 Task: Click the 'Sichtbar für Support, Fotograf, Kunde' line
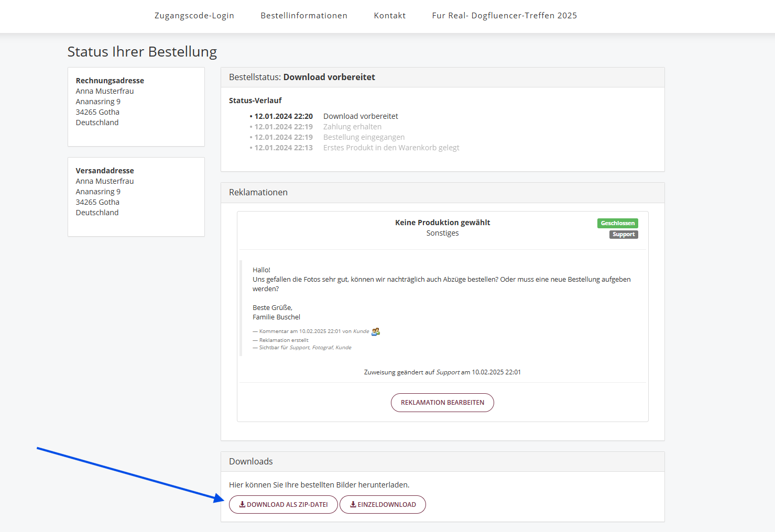click(302, 348)
